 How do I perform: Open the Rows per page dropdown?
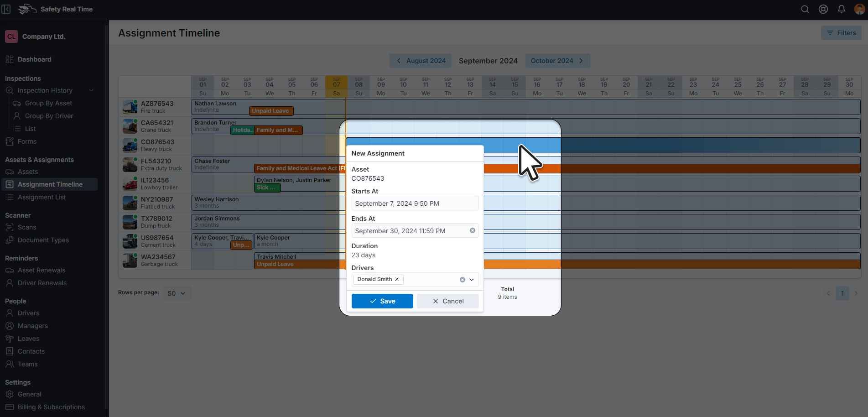pos(177,293)
